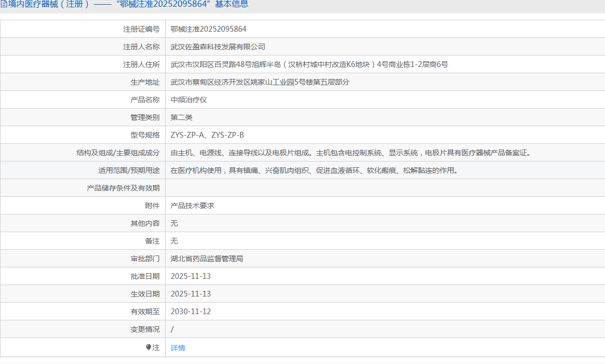Click the 适用范围/预期用途 label

[129, 170]
